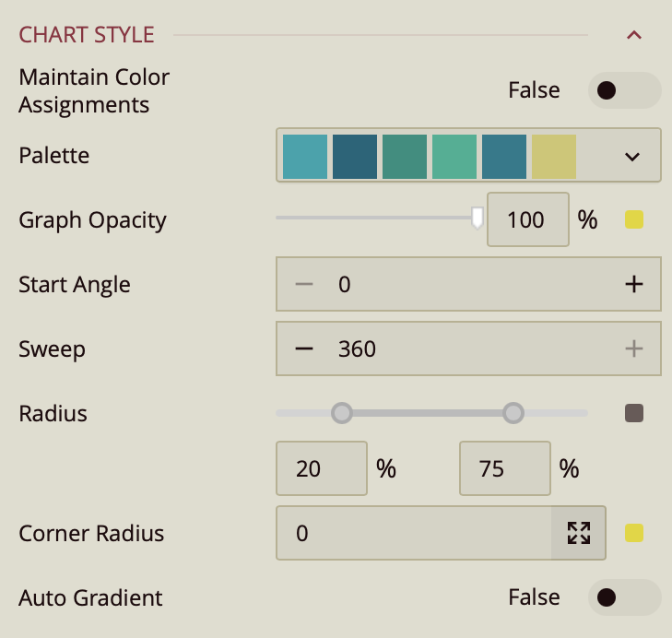
Task: Collapse the Chart Style section
Action: (x=633, y=35)
